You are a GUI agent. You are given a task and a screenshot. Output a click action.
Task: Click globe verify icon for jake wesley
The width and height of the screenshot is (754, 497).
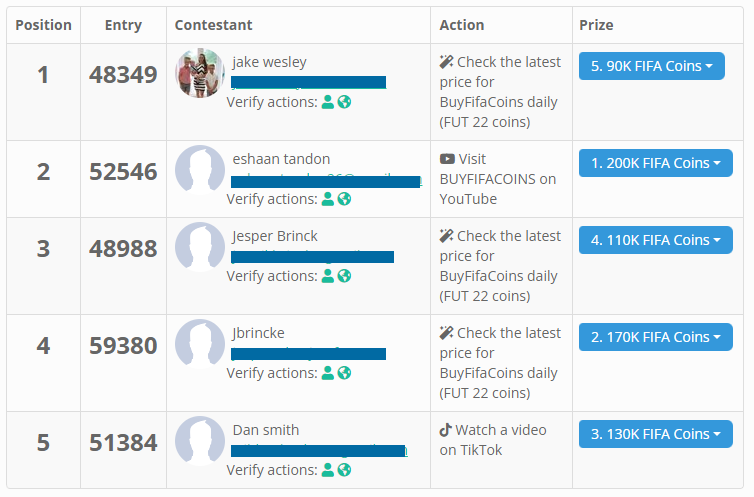tap(344, 102)
